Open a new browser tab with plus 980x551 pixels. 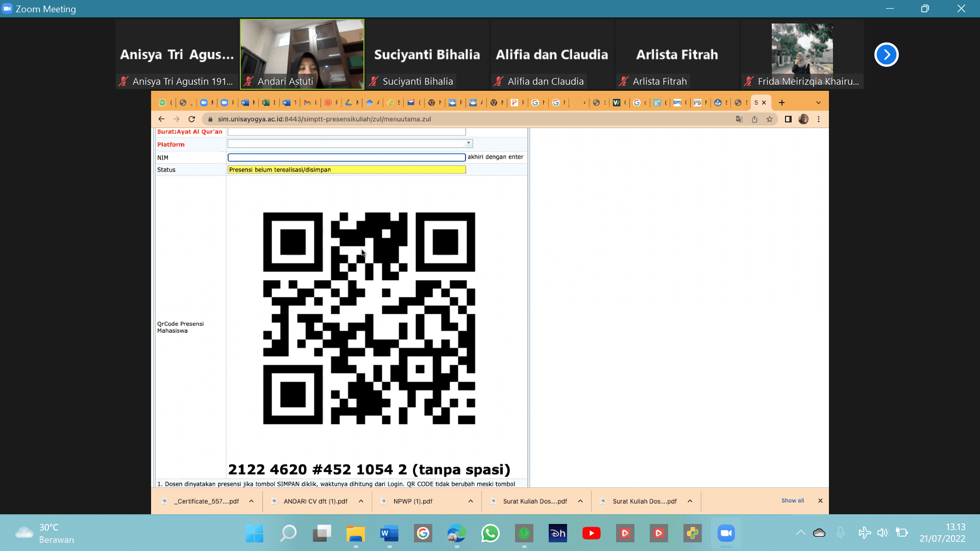click(781, 103)
